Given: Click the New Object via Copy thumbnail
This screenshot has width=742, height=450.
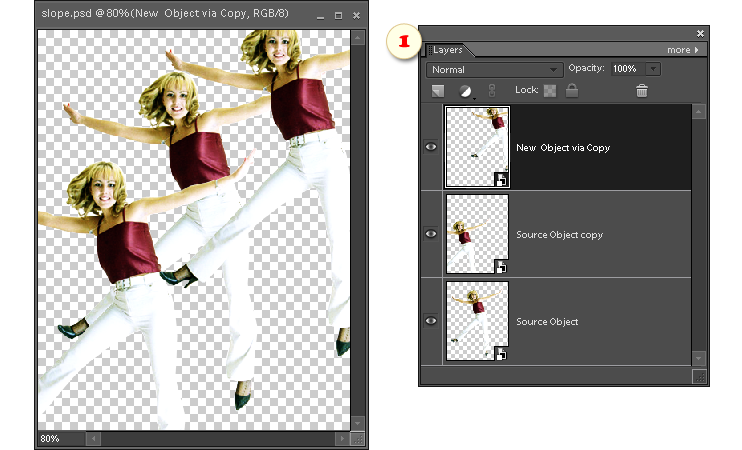Looking at the screenshot, I should [x=477, y=147].
